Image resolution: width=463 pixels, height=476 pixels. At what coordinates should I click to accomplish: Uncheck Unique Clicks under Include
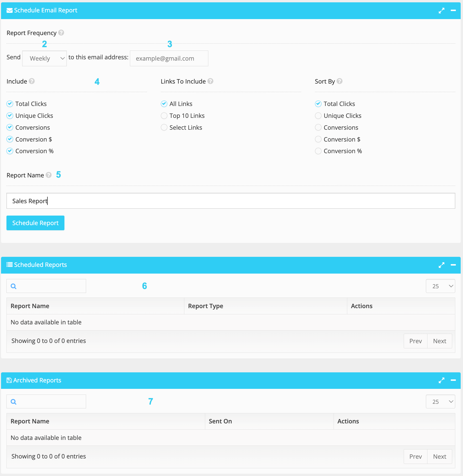coord(10,116)
